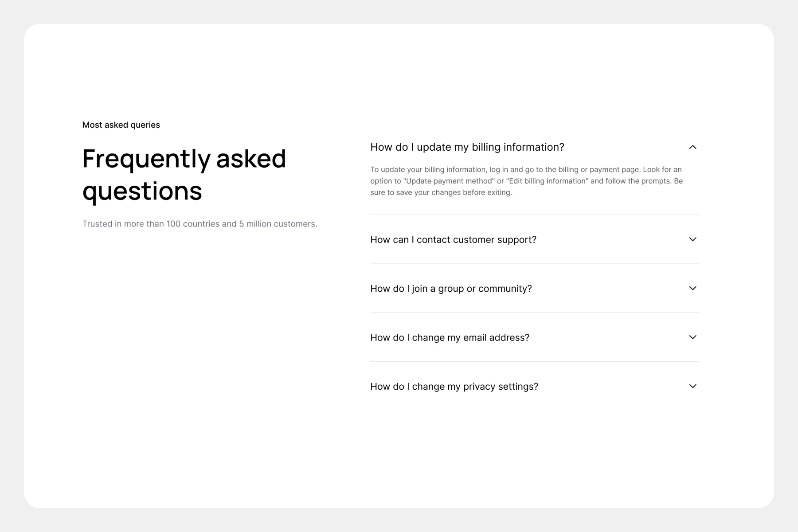Click the 'Update payment method' phrase in the answer
Viewport: 798px width, 532px height.
pyautogui.click(x=449, y=181)
